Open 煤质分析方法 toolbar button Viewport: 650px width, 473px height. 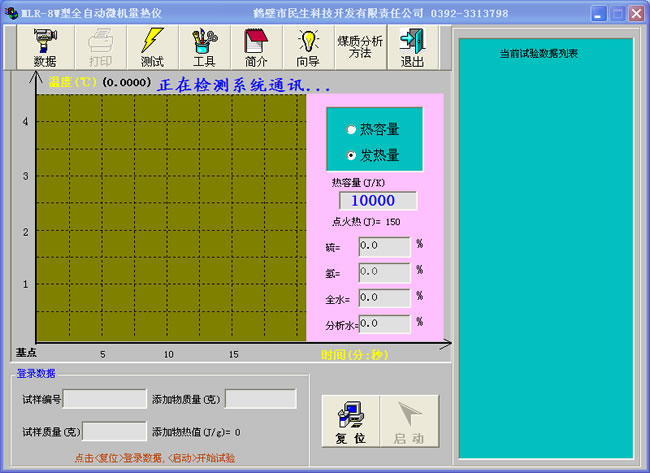[x=360, y=47]
